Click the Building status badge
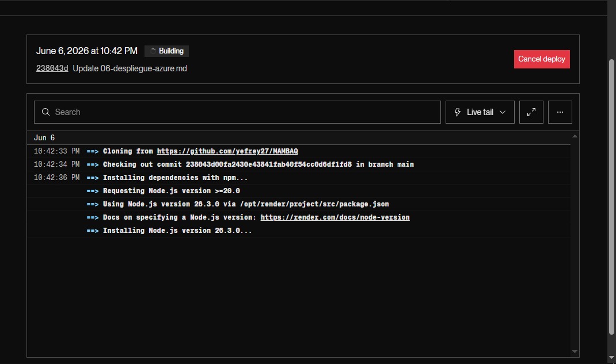 [166, 51]
